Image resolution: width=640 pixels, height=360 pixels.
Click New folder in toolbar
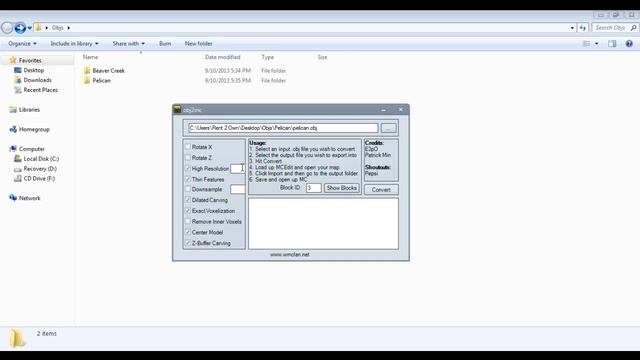click(x=198, y=44)
